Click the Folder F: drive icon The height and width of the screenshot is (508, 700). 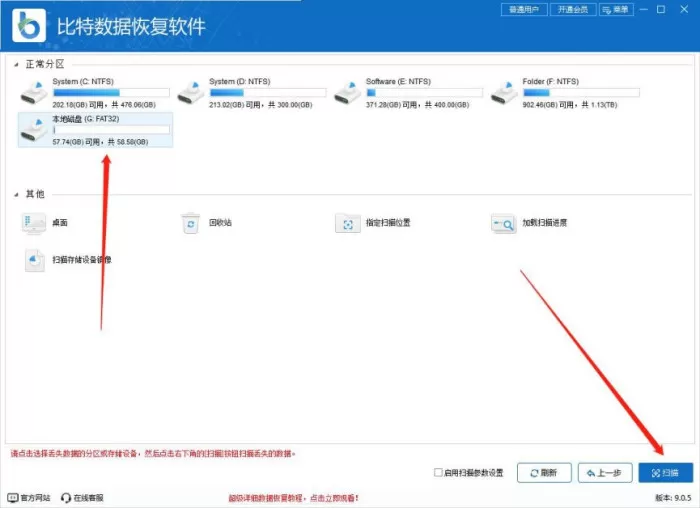click(x=504, y=93)
